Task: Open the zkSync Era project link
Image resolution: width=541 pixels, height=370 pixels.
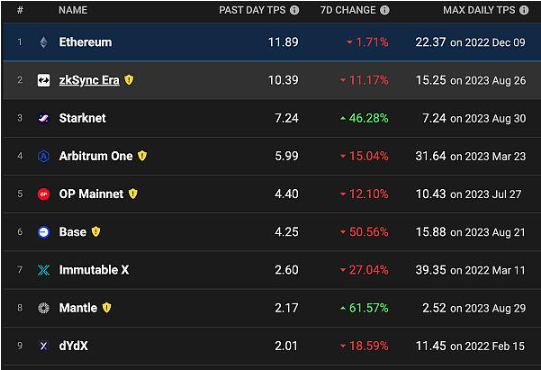Action: coord(89,80)
